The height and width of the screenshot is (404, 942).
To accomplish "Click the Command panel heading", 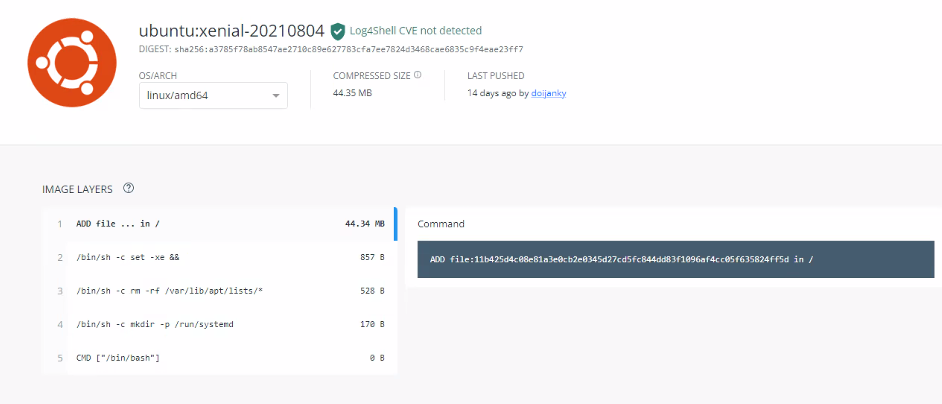I will click(x=441, y=224).
